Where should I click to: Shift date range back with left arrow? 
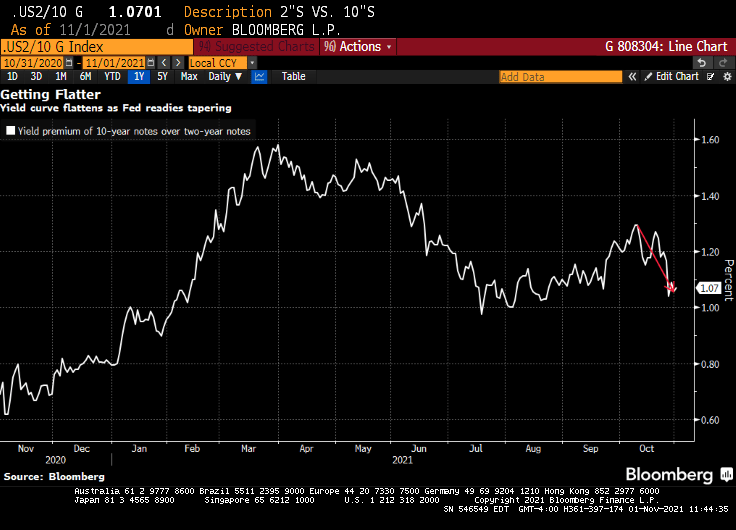[164, 62]
